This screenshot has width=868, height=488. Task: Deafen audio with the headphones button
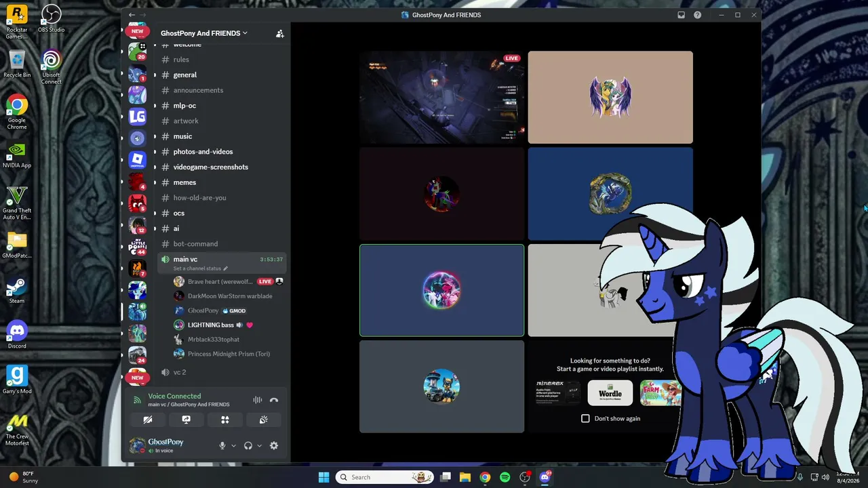[248, 445]
